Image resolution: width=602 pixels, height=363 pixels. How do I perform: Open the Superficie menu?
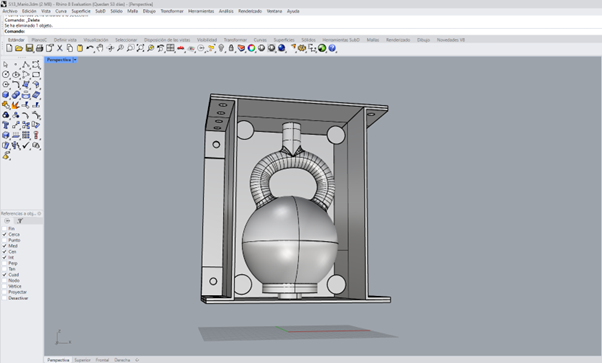pos(81,11)
